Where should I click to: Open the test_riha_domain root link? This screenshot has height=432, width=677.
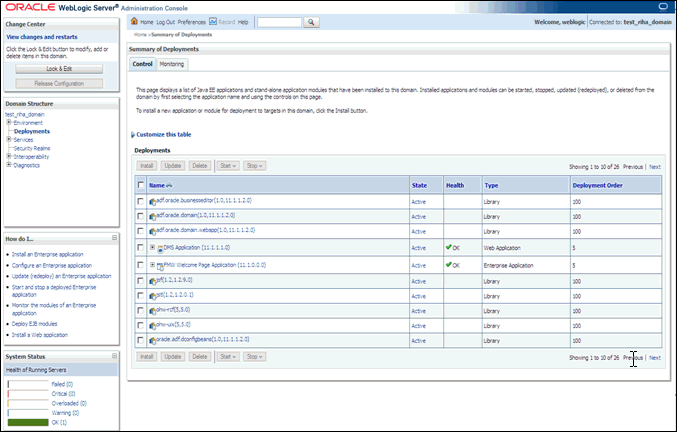(x=25, y=114)
